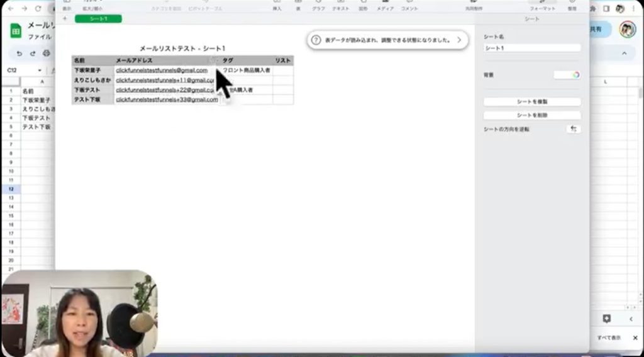Click the シートを削除 button
The height and width of the screenshot is (357, 644).
(x=532, y=116)
